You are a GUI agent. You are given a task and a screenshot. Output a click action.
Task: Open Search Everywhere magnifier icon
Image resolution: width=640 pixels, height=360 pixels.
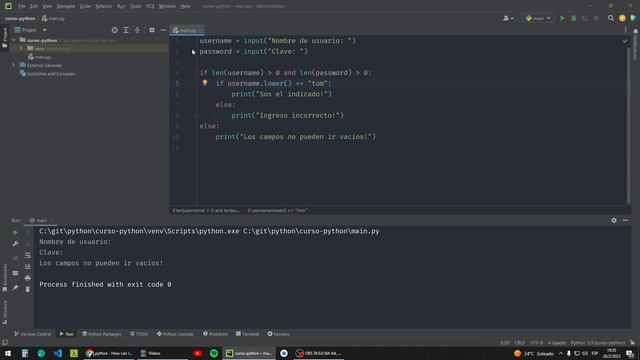(x=611, y=18)
